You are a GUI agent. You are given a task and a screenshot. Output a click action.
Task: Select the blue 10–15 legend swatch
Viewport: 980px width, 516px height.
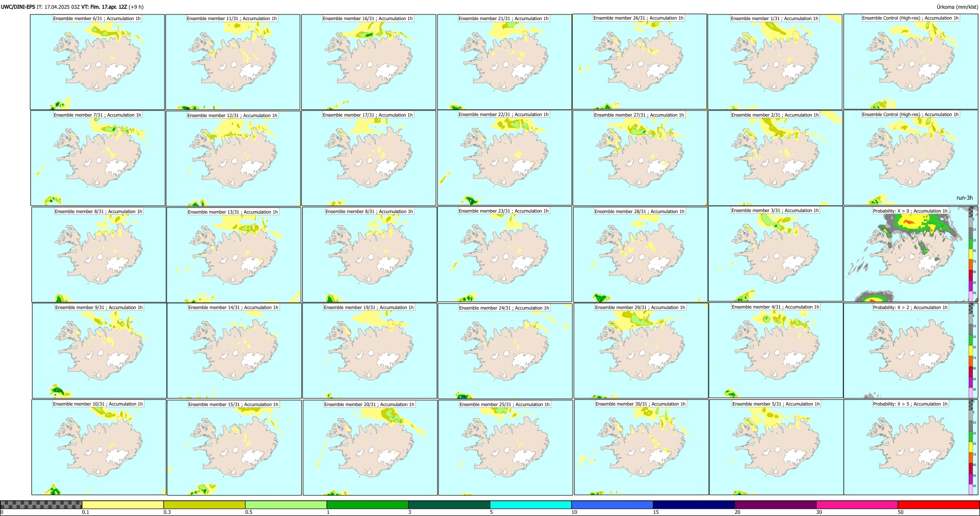612,505
